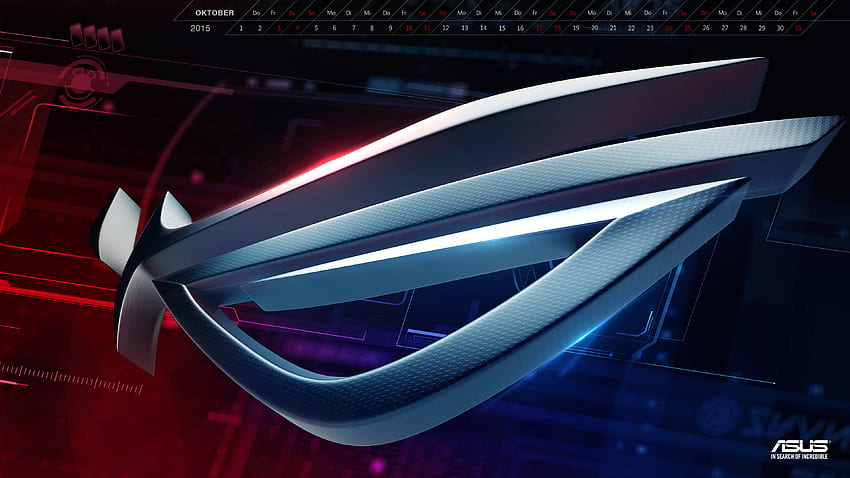Select red date 31 in the calendar
The width and height of the screenshot is (850, 478).
[x=799, y=28]
